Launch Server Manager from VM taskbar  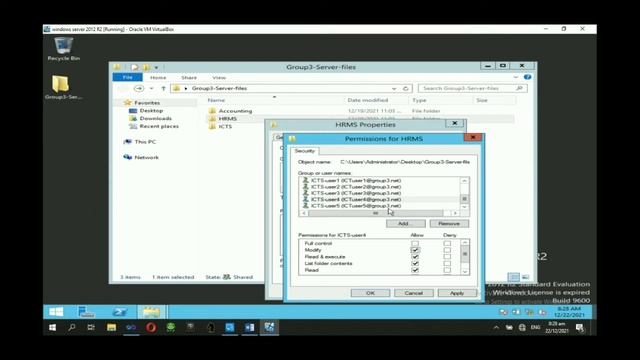point(86,312)
